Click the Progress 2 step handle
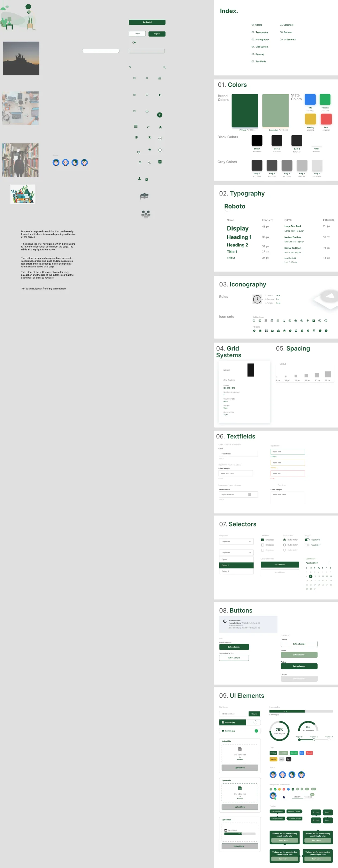The width and height of the screenshot is (338, 868). click(x=314, y=739)
